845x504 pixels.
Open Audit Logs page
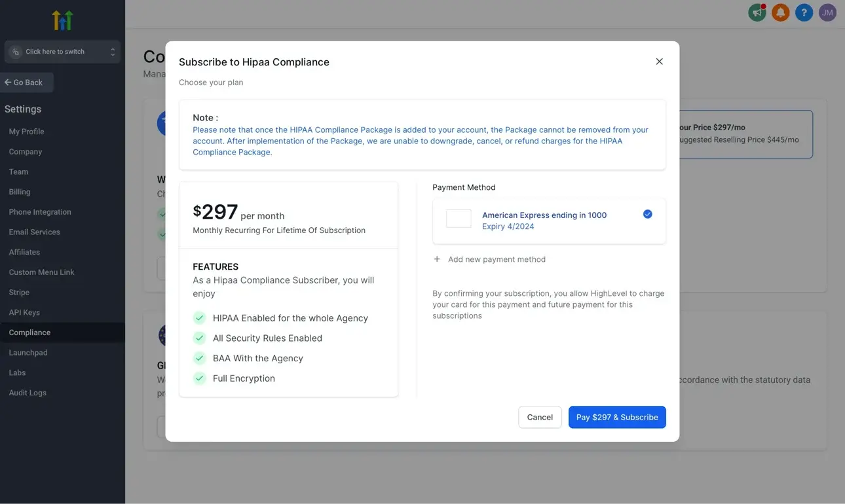pyautogui.click(x=28, y=393)
